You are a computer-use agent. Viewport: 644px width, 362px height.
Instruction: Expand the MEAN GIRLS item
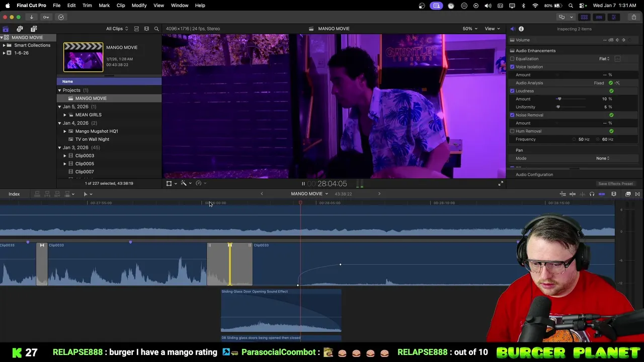[65, 115]
